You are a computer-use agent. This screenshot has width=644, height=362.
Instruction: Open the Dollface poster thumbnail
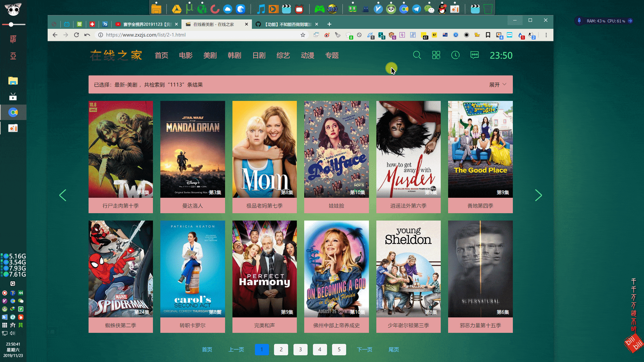coord(336,149)
